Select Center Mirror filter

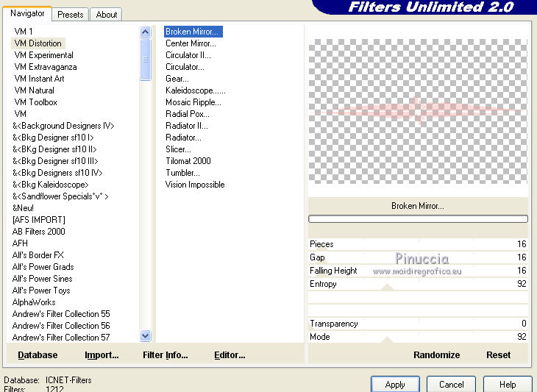[191, 43]
